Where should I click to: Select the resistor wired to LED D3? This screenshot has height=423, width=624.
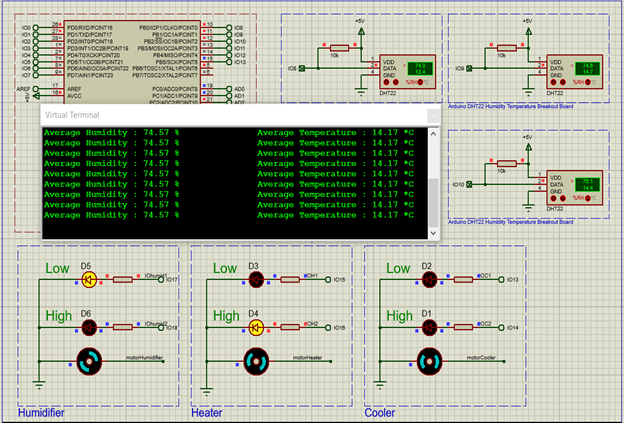pyautogui.click(x=290, y=280)
